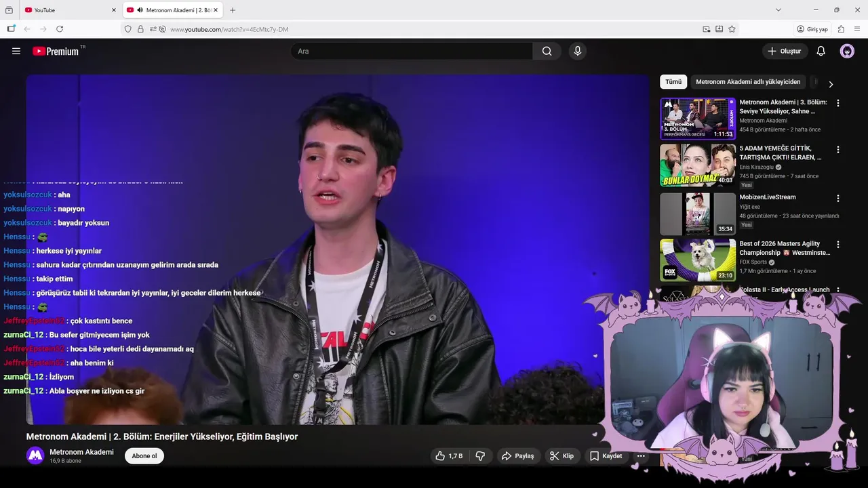The image size is (868, 488).
Task: Bookmark this page with star icon
Action: tap(732, 29)
